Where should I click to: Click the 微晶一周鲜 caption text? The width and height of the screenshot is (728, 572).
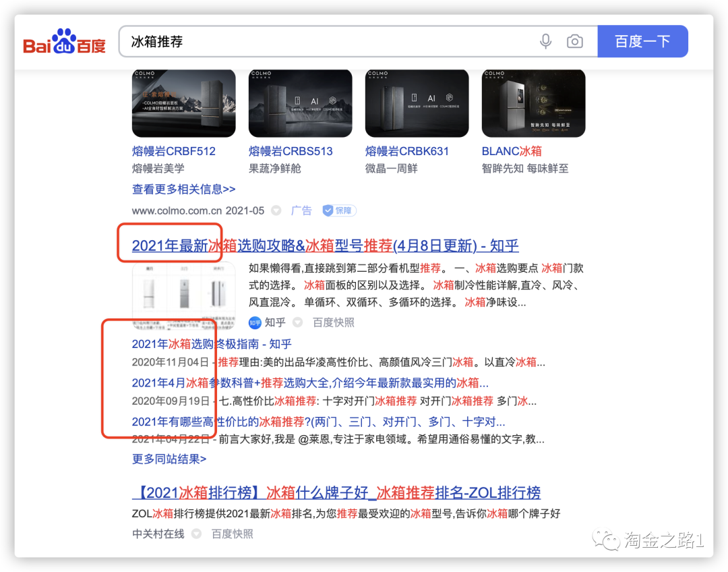pyautogui.click(x=392, y=169)
